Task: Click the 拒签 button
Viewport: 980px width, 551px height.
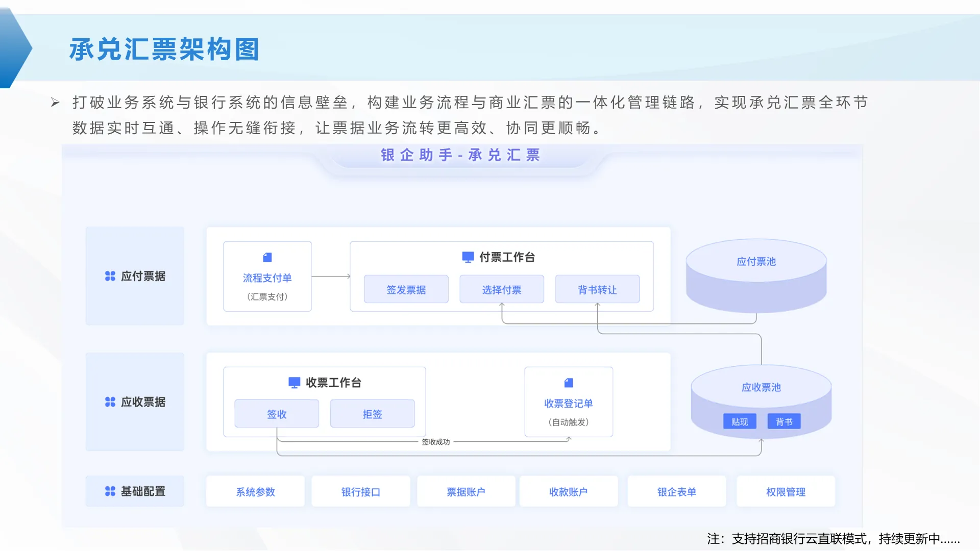Action: (373, 414)
